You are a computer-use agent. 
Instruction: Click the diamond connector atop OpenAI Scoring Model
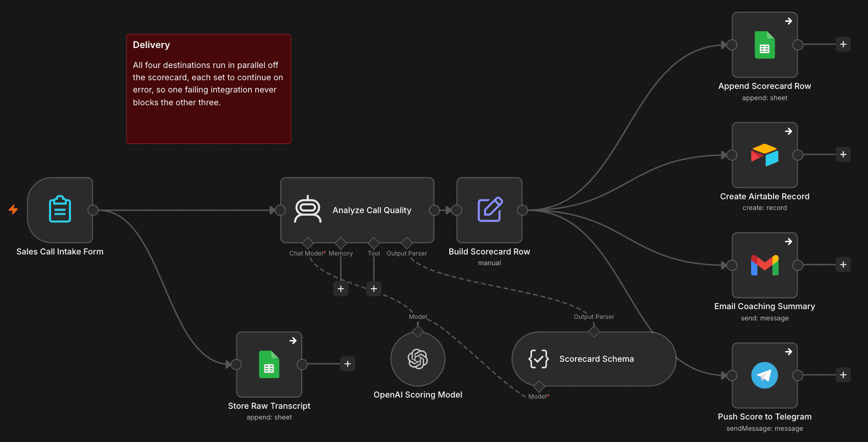coord(418,332)
